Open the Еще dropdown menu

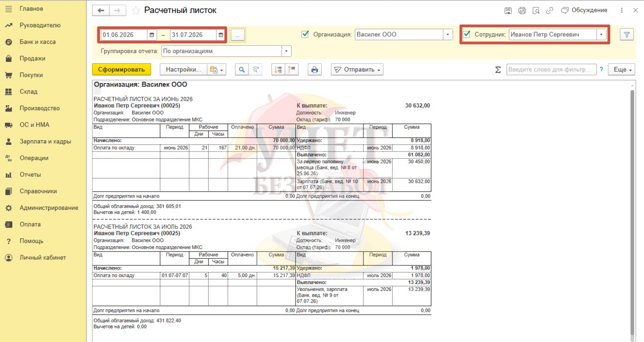coord(621,70)
